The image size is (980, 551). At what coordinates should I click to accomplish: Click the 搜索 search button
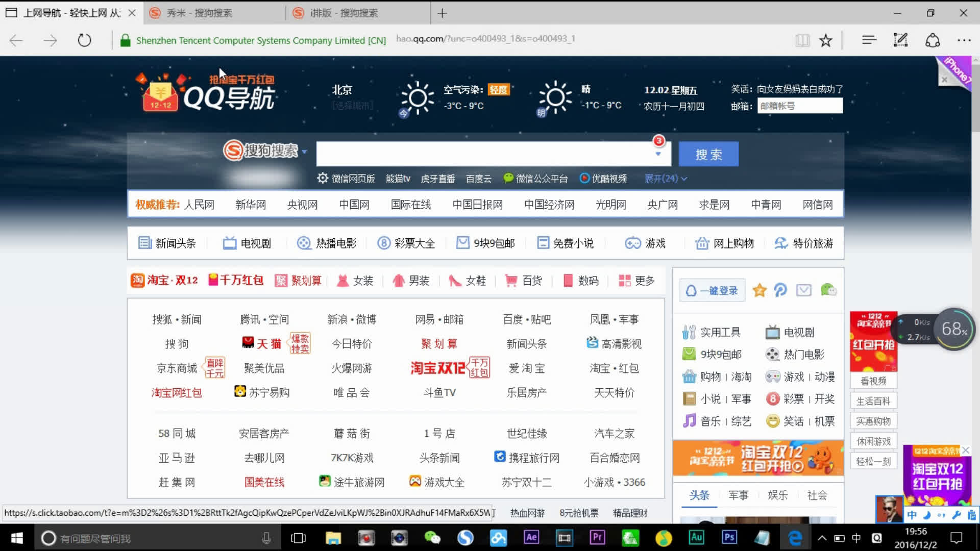tap(708, 154)
